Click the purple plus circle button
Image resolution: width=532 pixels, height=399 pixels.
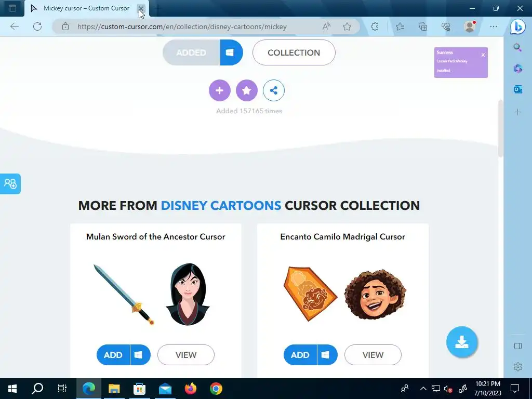[220, 90]
